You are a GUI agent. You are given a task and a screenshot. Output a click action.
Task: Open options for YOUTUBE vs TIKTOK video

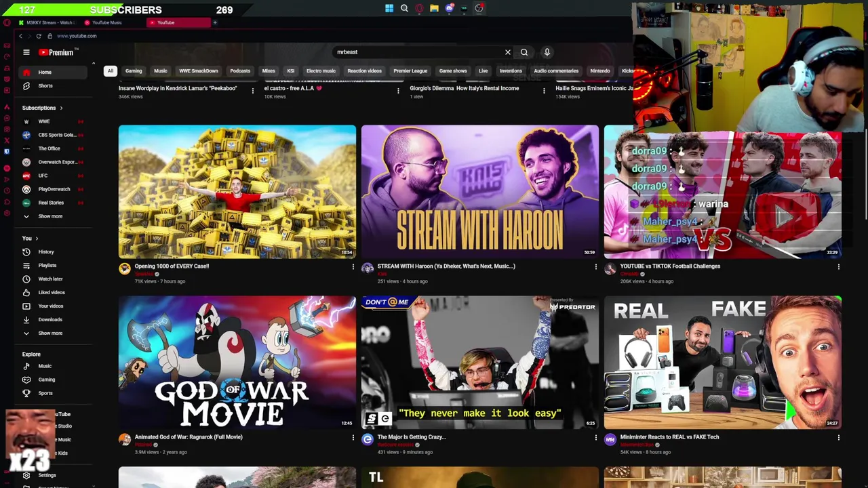coord(838,266)
